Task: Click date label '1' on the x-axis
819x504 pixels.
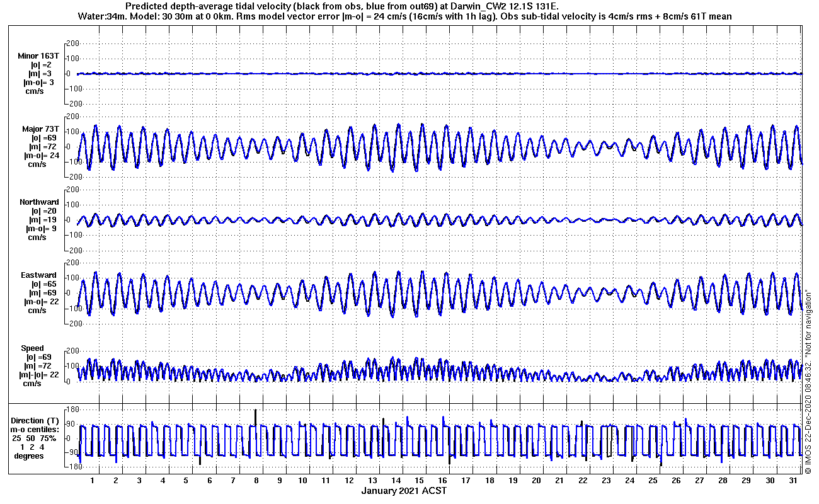Action: 93,481
